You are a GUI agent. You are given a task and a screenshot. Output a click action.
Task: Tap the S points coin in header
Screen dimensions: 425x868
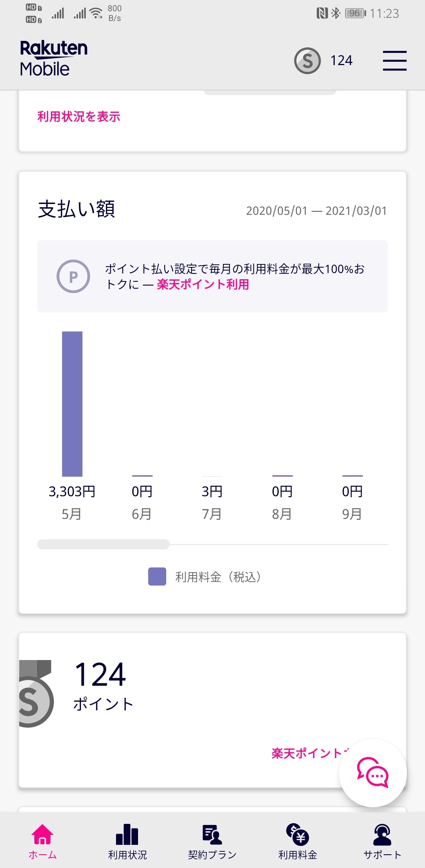pos(307,61)
